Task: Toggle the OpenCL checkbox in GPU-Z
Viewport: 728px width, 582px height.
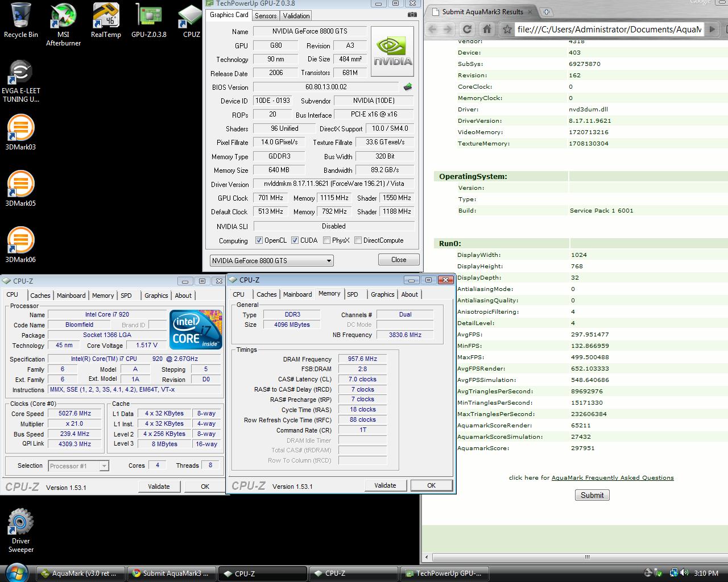Action: (259, 240)
